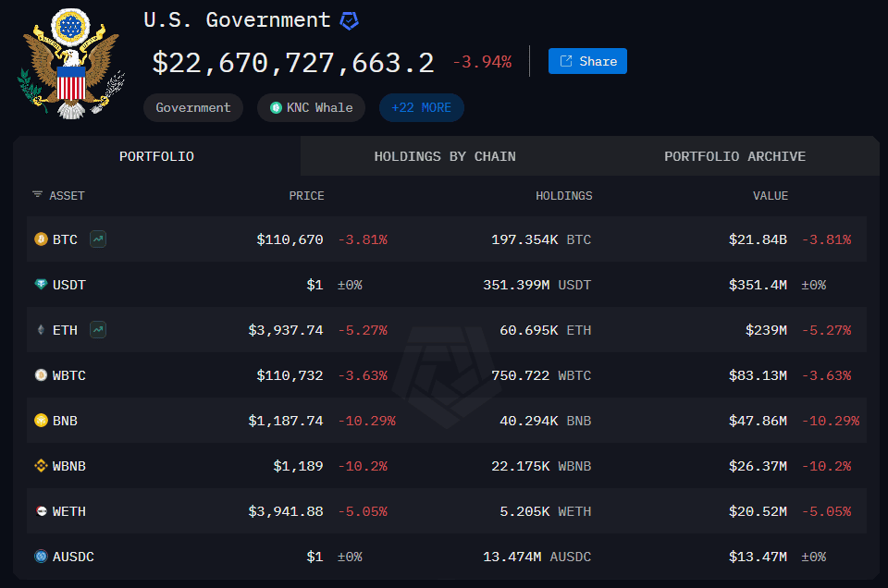Click the $3,937.74 ETH price

click(x=286, y=330)
